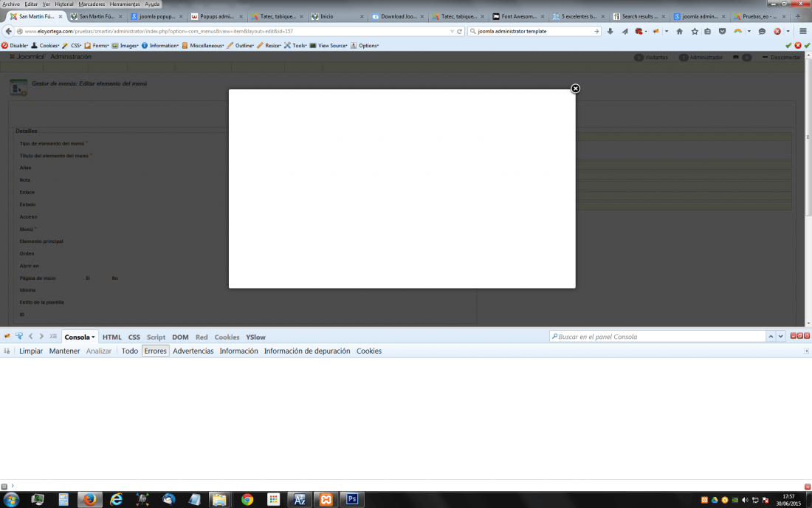Switch to the CSS Firebug tab

134,337
